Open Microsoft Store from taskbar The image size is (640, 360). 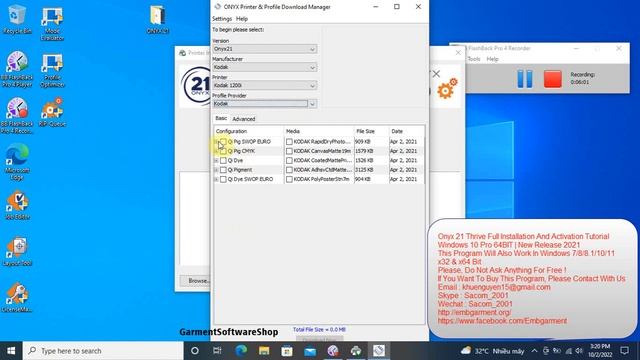(287, 351)
